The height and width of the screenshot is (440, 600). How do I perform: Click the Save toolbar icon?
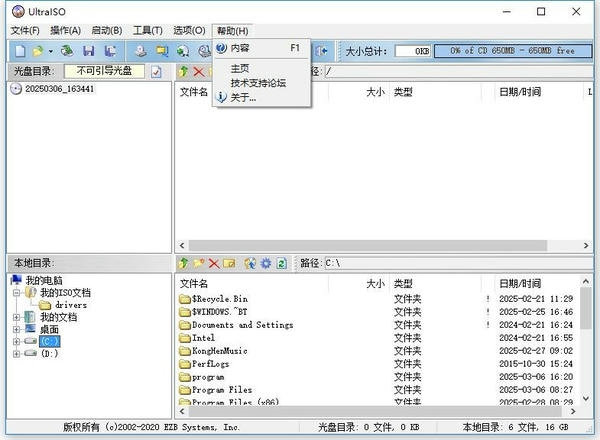coord(89,51)
